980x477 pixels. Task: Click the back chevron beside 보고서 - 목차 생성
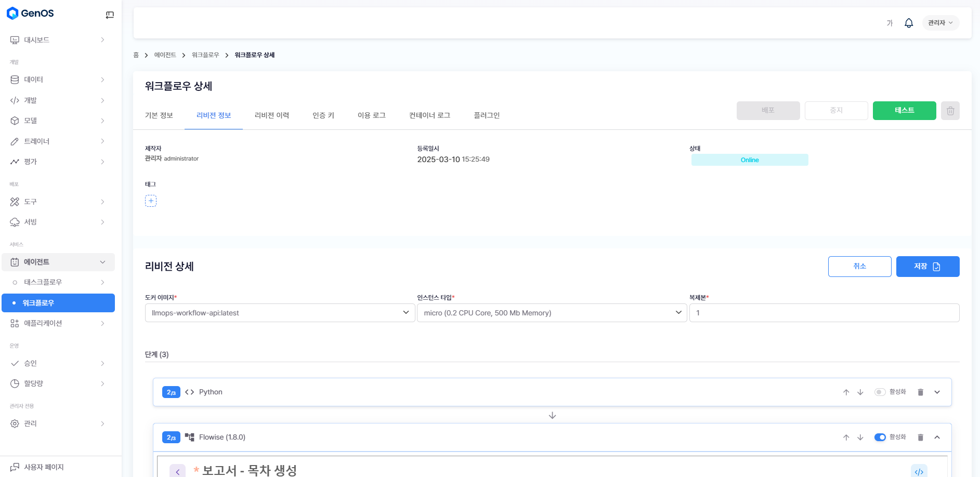tap(177, 471)
